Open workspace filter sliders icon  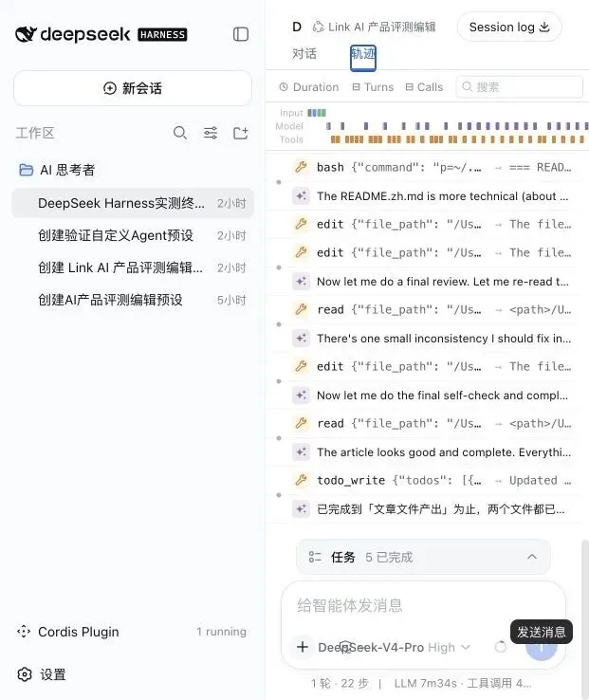(x=211, y=133)
